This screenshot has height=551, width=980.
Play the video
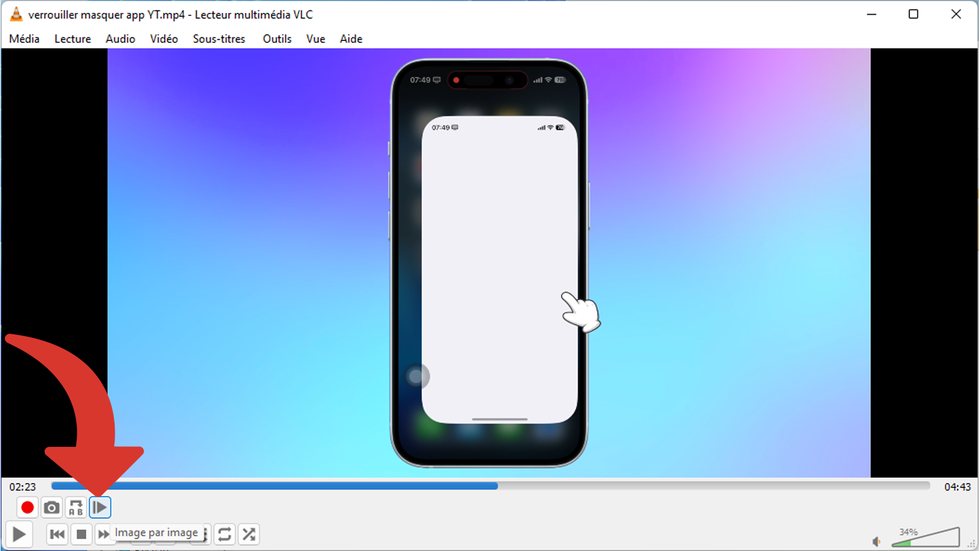pyautogui.click(x=19, y=534)
